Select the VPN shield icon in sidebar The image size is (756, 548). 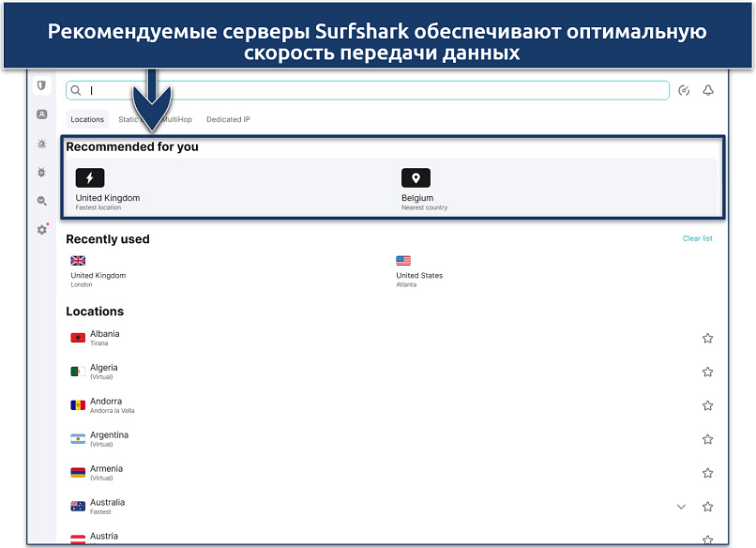pyautogui.click(x=41, y=85)
